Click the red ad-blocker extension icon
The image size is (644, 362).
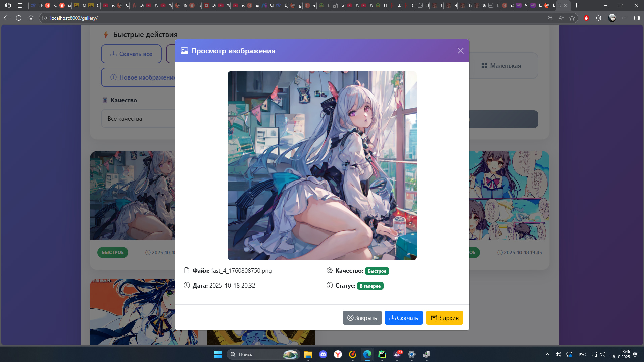click(x=586, y=18)
